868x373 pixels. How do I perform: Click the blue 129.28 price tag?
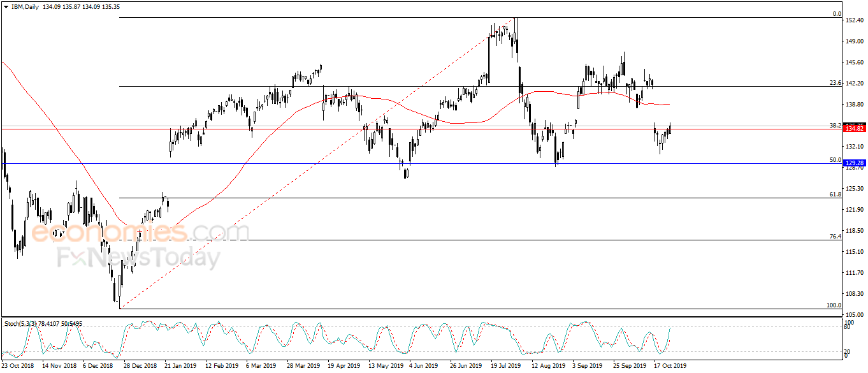854,163
